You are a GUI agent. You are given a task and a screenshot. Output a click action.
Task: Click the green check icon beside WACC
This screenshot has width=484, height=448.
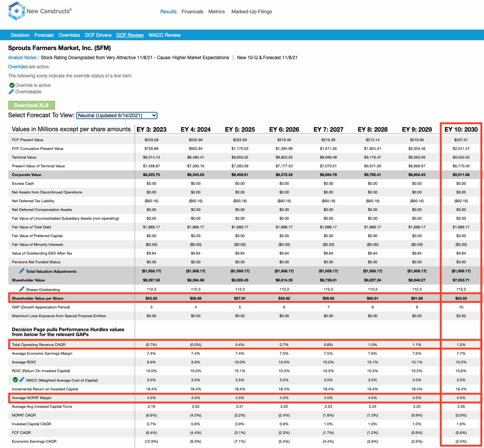15,380
